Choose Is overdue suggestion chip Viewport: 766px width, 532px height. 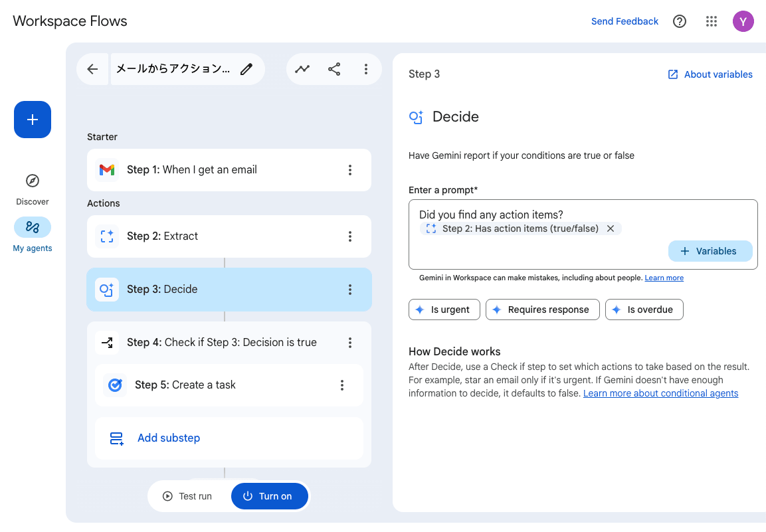click(x=644, y=310)
